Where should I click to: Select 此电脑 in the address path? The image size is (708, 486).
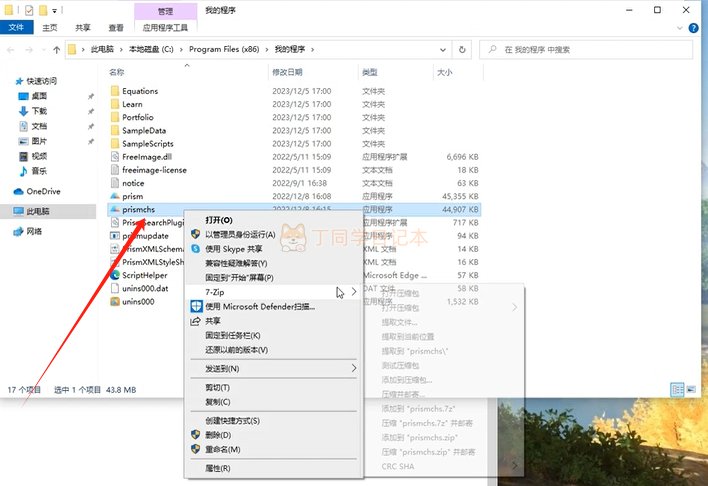pyautogui.click(x=102, y=49)
